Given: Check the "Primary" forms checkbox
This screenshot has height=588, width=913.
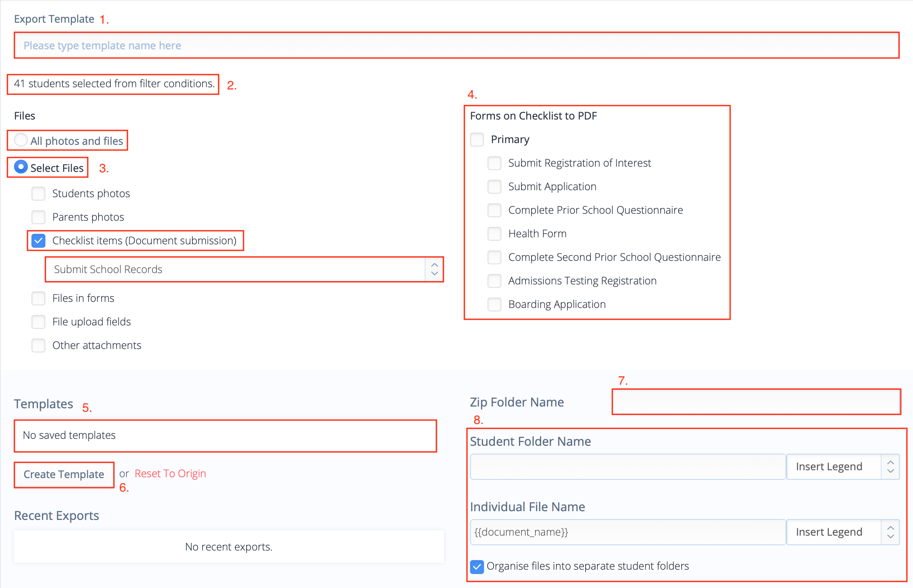Looking at the screenshot, I should [477, 139].
